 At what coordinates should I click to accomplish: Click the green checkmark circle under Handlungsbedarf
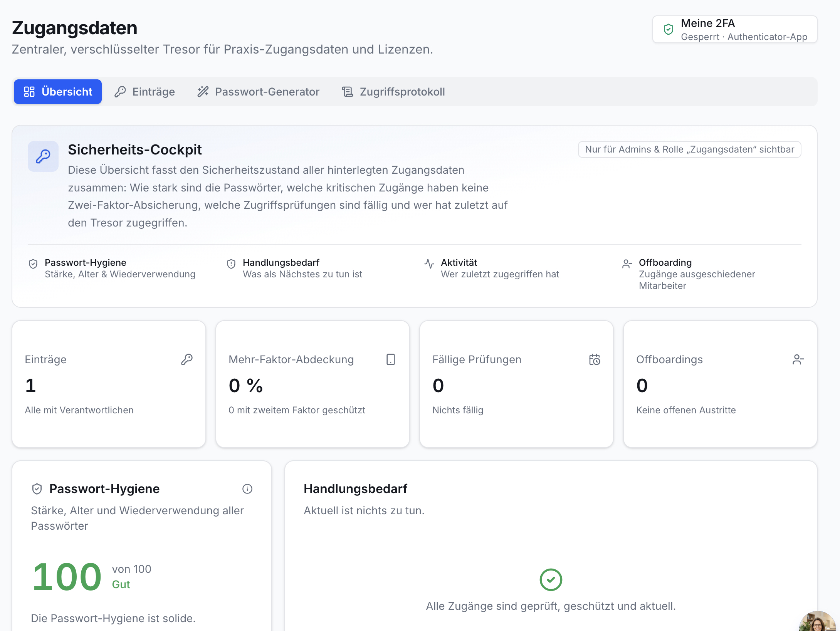(551, 580)
